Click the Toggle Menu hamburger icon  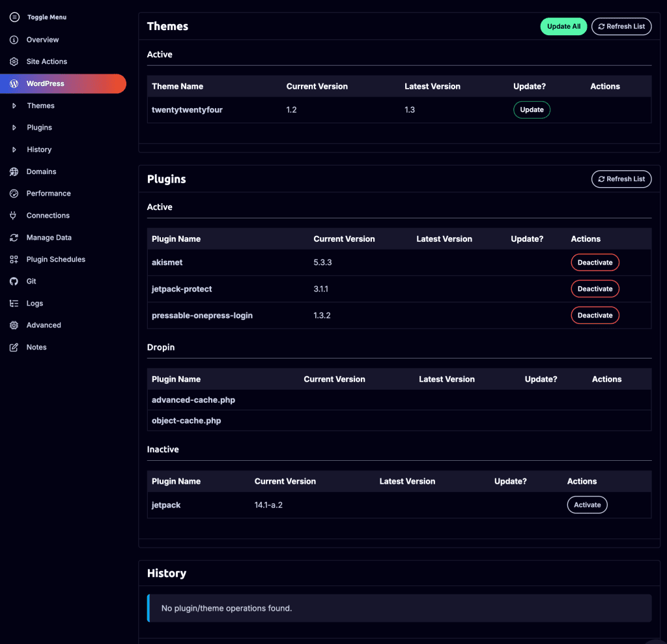[14, 17]
